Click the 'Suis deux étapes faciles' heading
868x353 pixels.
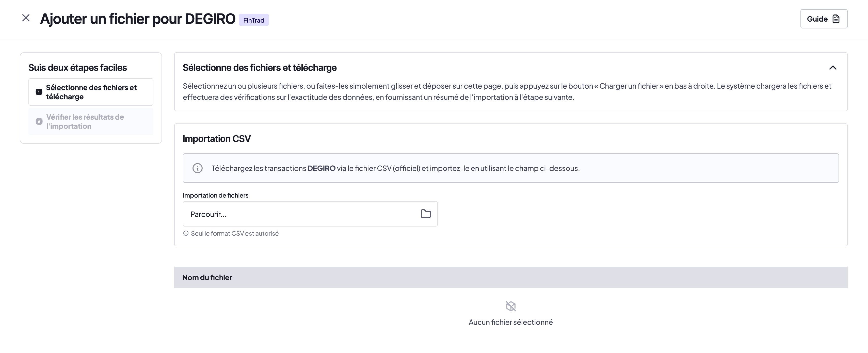[x=77, y=68]
